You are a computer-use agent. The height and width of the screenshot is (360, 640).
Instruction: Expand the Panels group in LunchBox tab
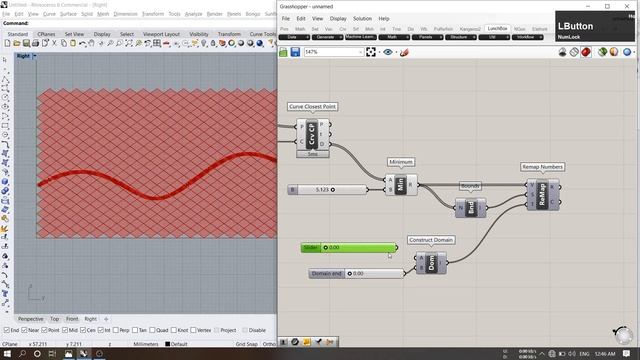tap(427, 37)
